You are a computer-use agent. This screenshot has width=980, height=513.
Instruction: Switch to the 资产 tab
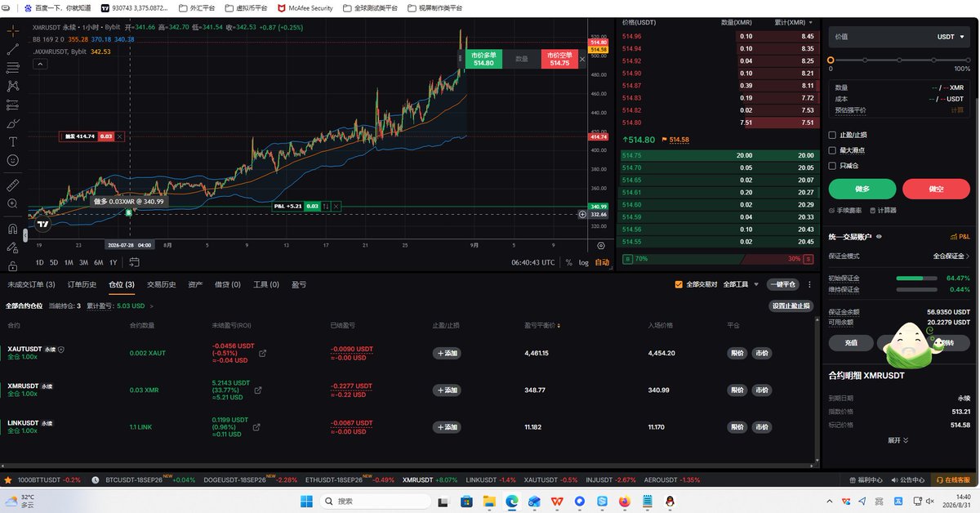(x=195, y=284)
